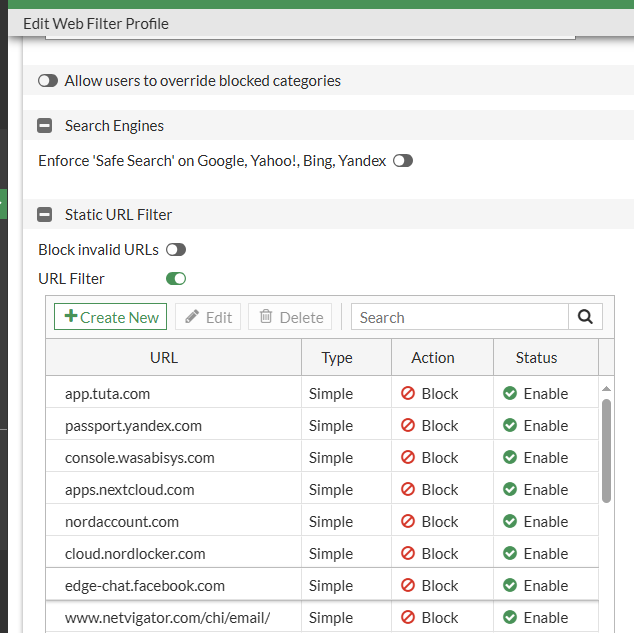Click Enable status icon for passport.yandex.com

point(510,426)
